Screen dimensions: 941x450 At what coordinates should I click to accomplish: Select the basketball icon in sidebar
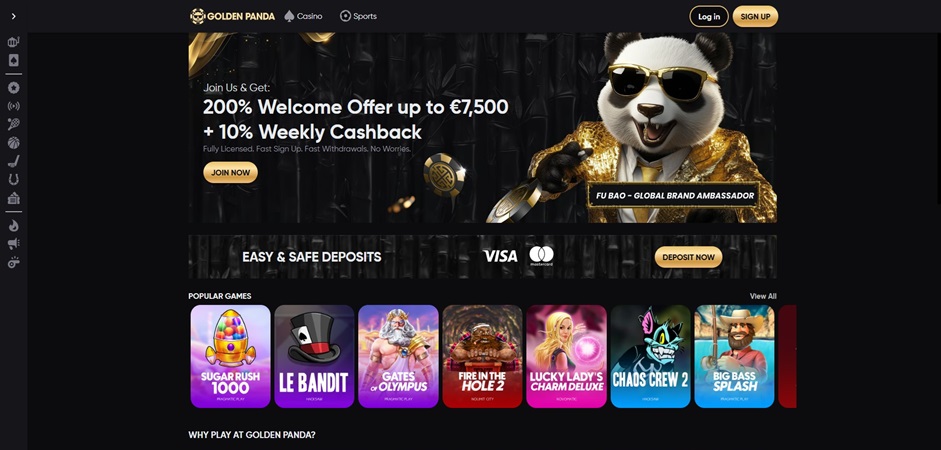click(x=13, y=143)
